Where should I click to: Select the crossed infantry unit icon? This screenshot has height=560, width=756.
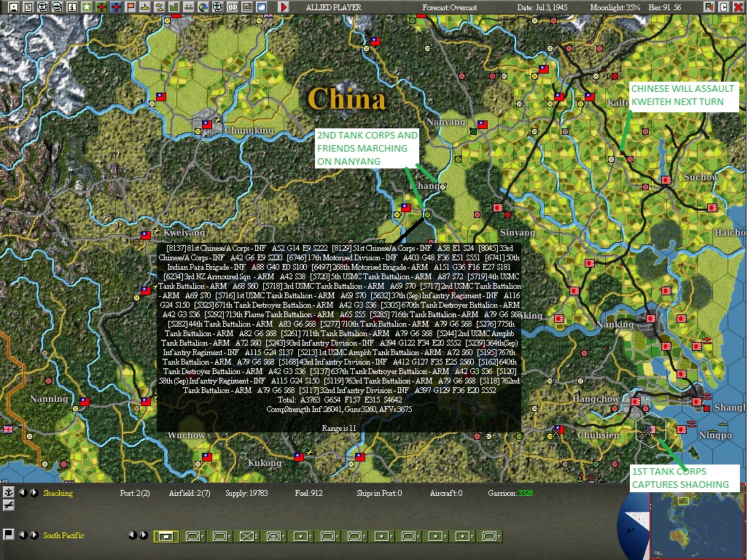(248, 537)
